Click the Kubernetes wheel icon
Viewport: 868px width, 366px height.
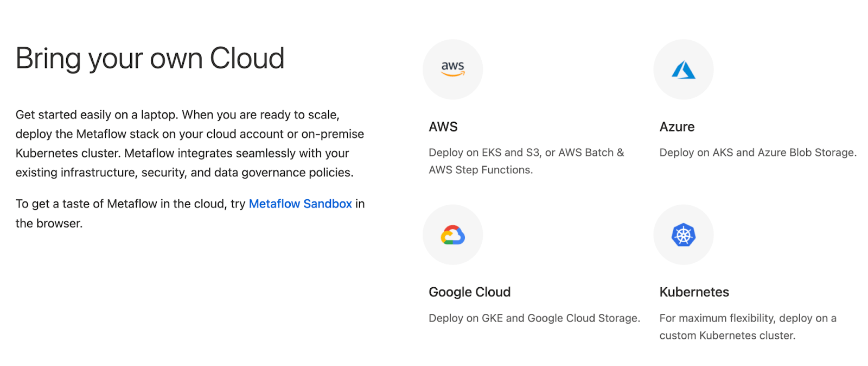(x=683, y=235)
